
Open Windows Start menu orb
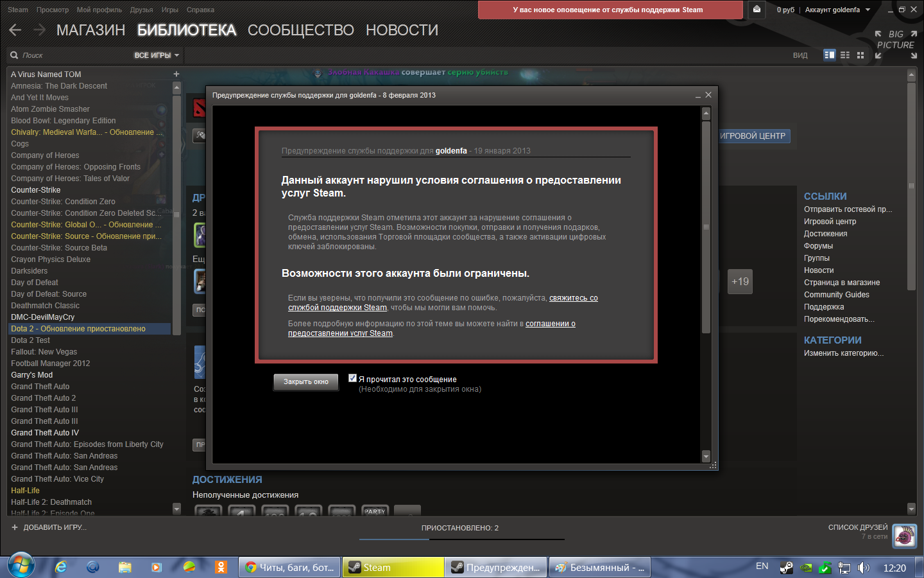click(x=21, y=566)
